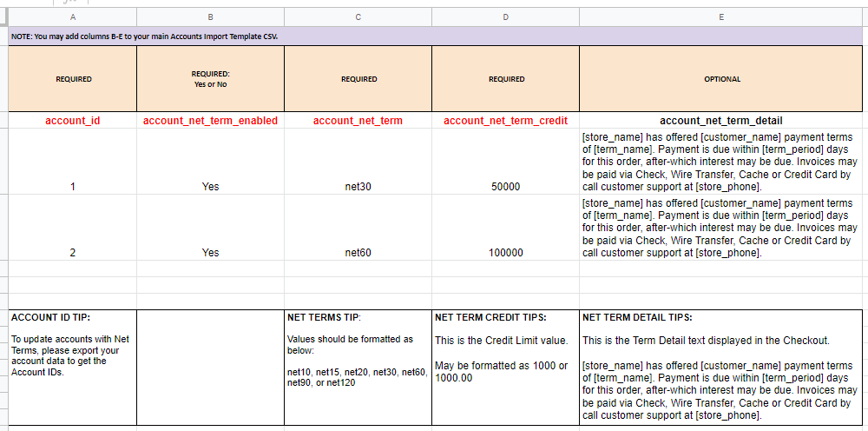Image resolution: width=868 pixels, height=431 pixels.
Task: Select the account_net_term_credit header cell
Action: [x=505, y=120]
